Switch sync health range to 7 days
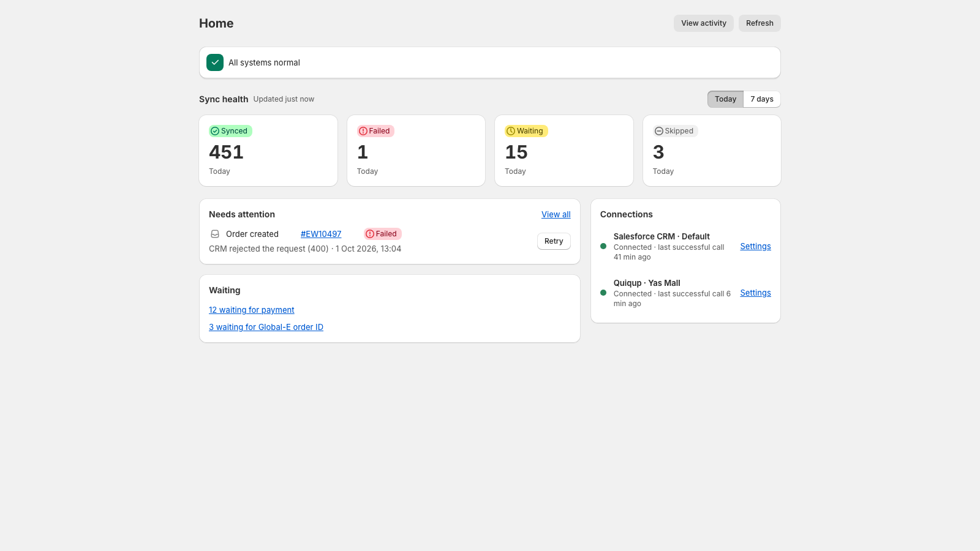The height and width of the screenshot is (551, 980). click(762, 99)
